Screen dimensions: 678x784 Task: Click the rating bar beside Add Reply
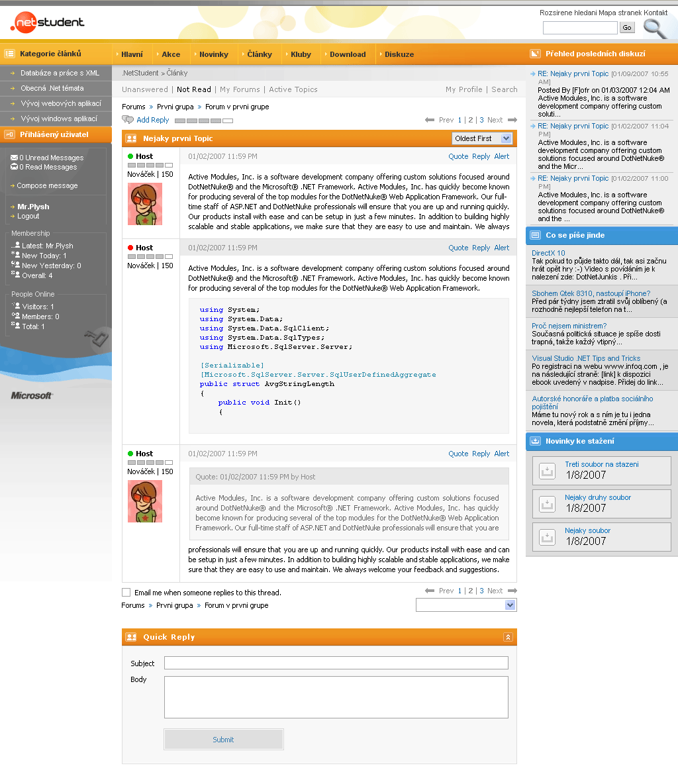204,121
